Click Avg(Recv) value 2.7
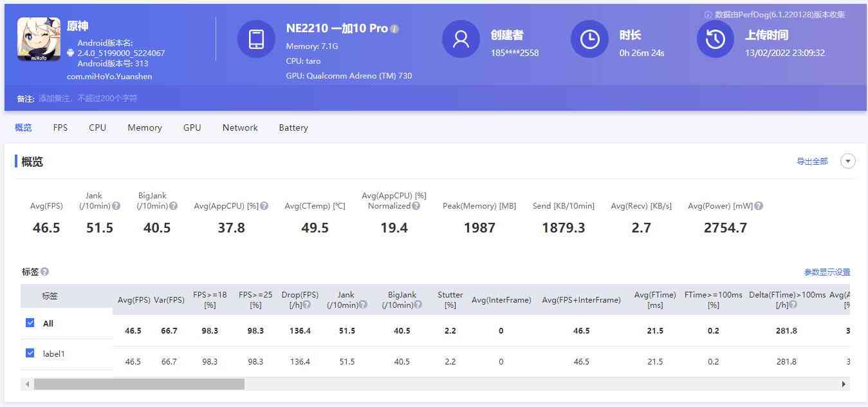The width and height of the screenshot is (868, 407). [642, 227]
